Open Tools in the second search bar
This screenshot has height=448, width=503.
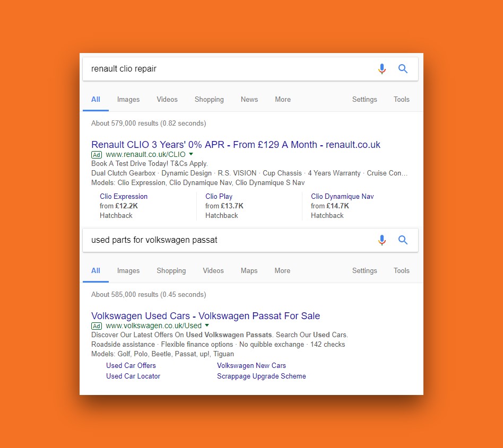(x=402, y=271)
